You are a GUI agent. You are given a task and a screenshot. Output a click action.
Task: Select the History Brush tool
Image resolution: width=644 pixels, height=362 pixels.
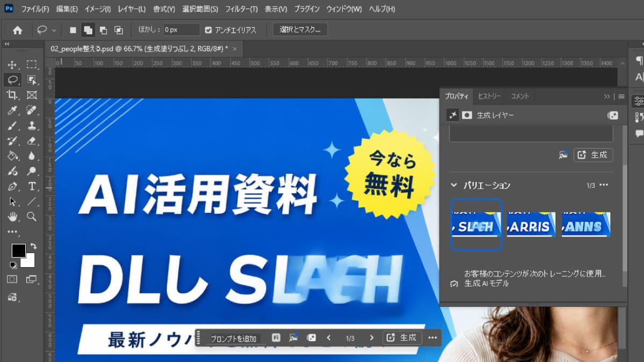coord(12,141)
